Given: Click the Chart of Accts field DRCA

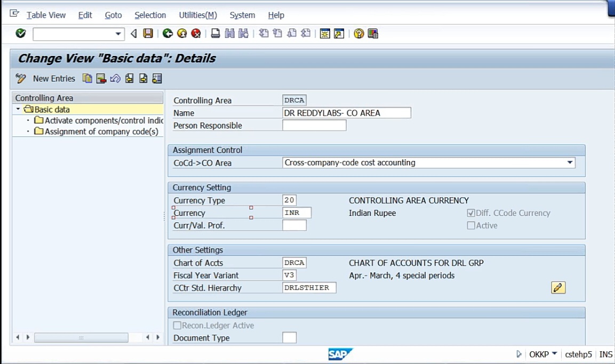Looking at the screenshot, I should pyautogui.click(x=294, y=263).
